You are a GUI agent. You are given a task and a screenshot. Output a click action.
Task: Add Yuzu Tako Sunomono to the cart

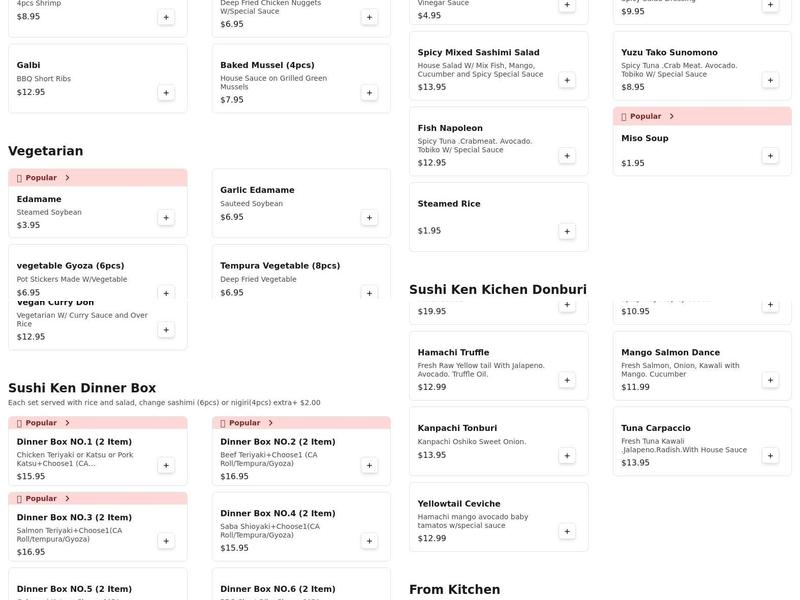click(769, 77)
